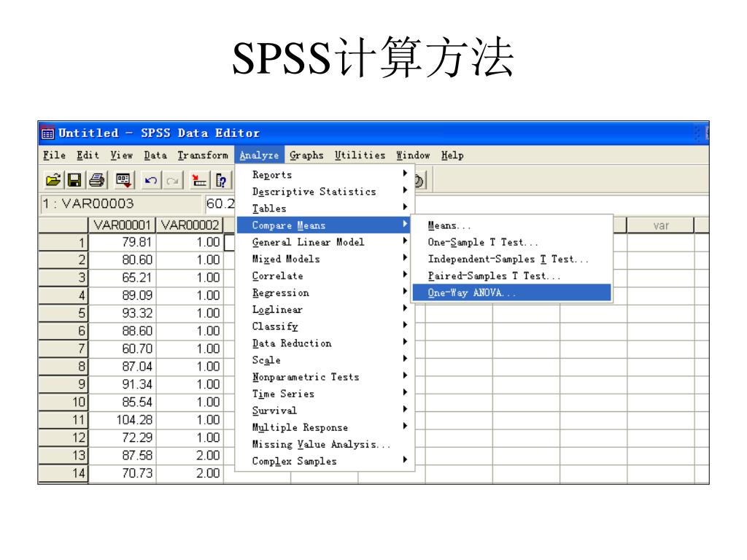Select the VAR00002 column header
This screenshot has width=747, height=560.
point(190,225)
